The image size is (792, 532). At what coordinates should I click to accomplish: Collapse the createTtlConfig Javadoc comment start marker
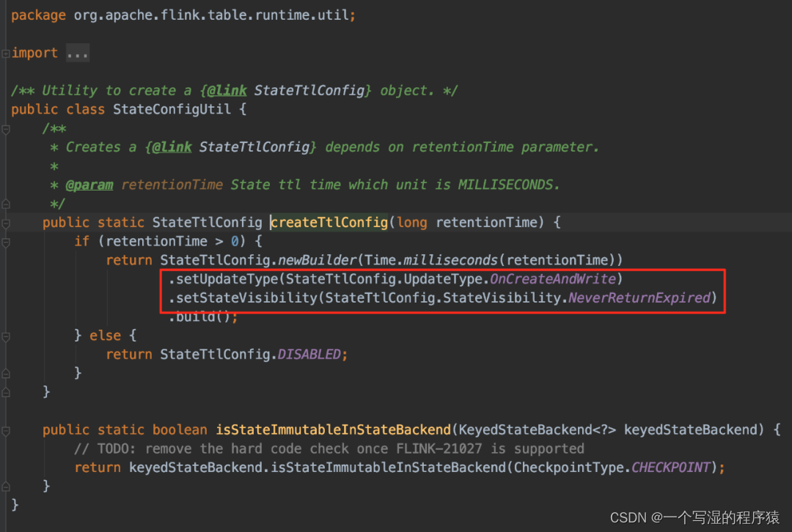tap(6, 129)
